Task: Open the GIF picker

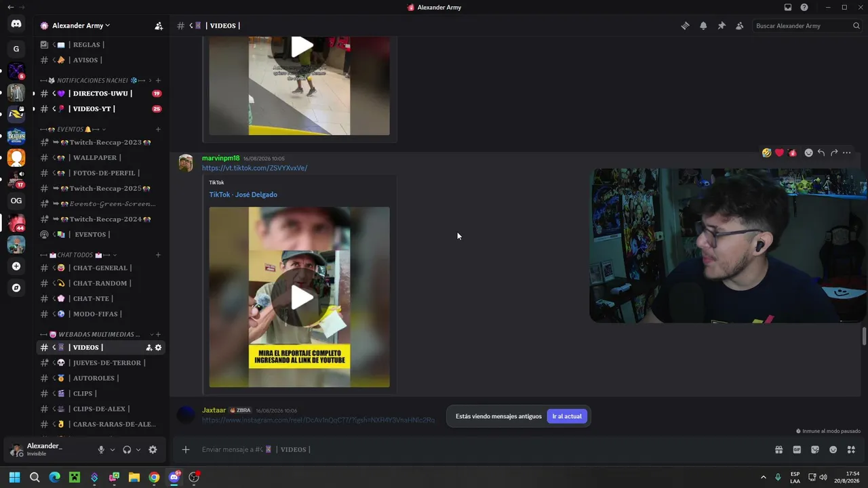Action: click(x=797, y=449)
